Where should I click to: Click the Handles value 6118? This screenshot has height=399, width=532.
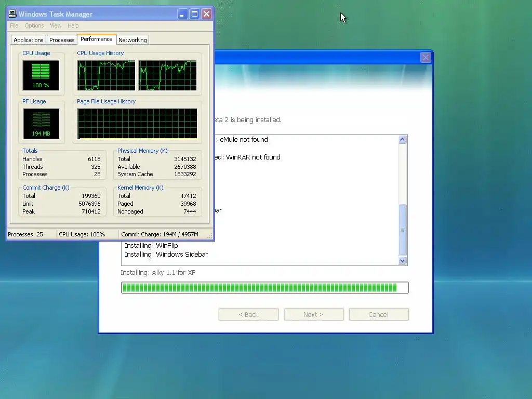pyautogui.click(x=94, y=159)
